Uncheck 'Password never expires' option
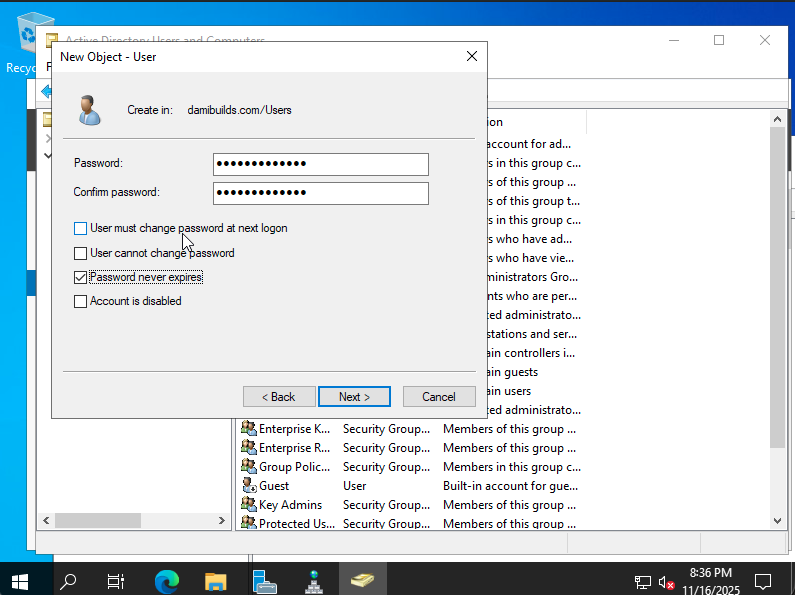795x595 pixels. pos(80,277)
